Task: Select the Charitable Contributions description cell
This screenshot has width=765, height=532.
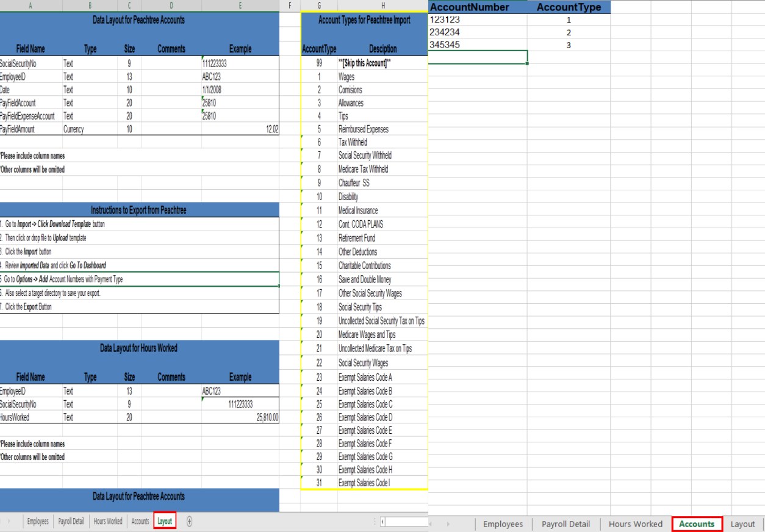Action: (382, 265)
